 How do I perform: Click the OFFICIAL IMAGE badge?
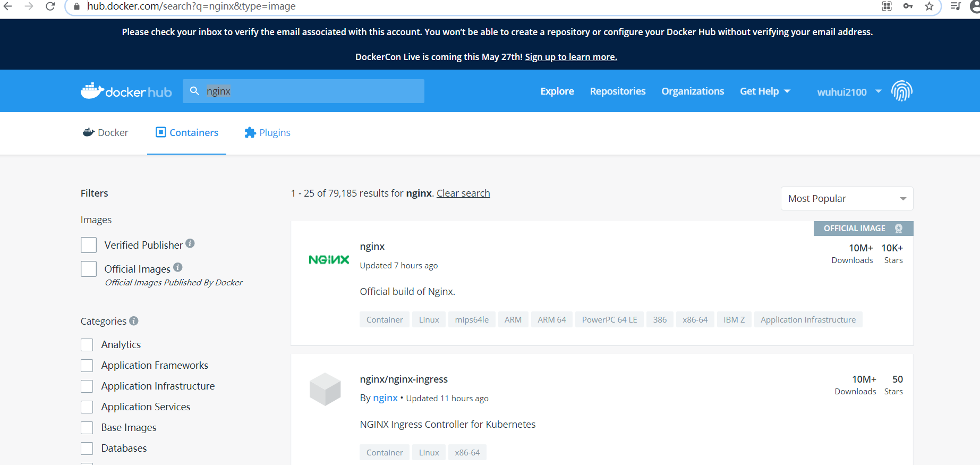(x=864, y=229)
